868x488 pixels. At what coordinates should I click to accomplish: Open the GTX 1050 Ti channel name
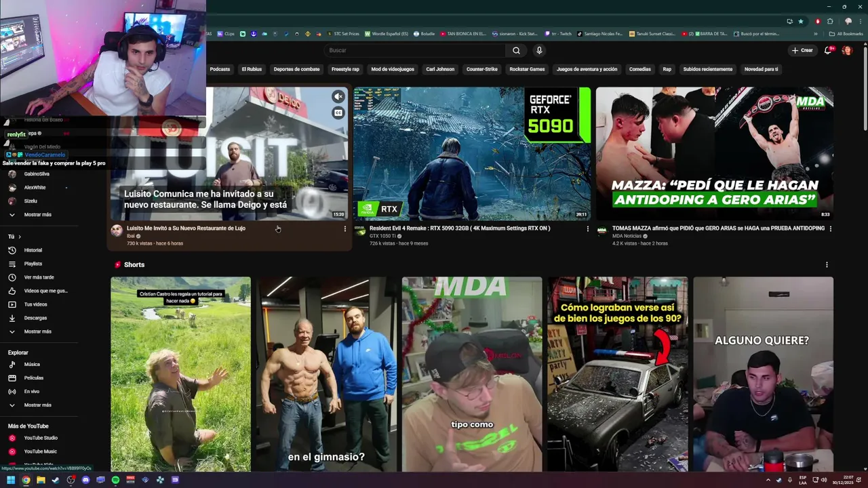coord(383,236)
